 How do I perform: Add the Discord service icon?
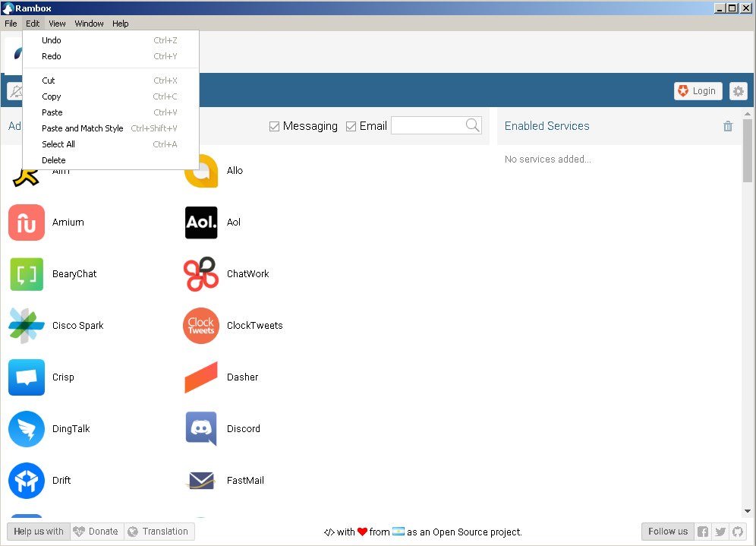tap(201, 429)
